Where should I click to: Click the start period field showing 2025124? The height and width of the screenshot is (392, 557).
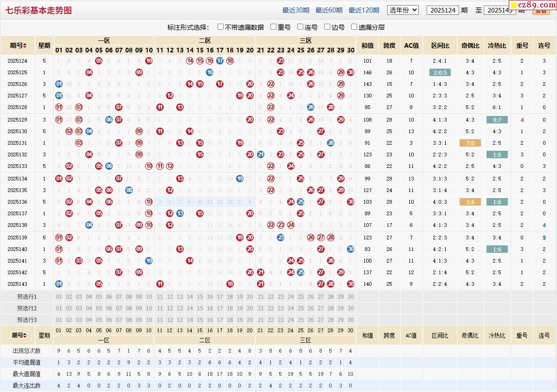point(442,10)
